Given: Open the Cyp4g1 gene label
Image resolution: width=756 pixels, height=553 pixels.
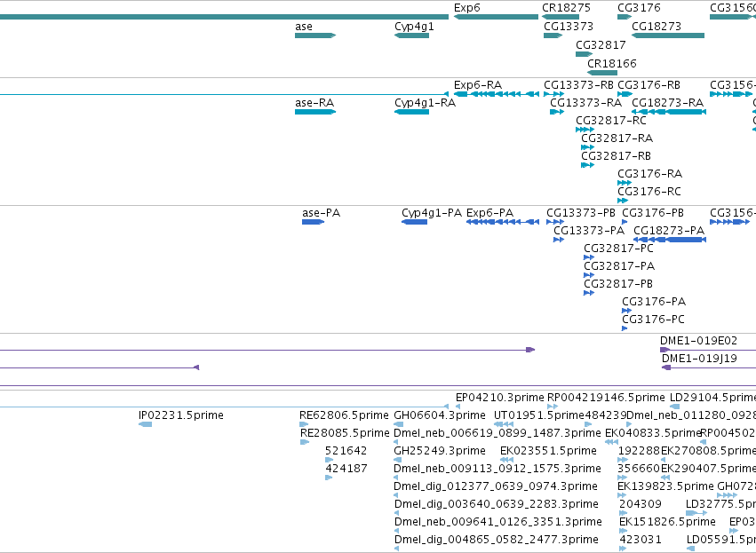Looking at the screenshot, I should tap(414, 27).
